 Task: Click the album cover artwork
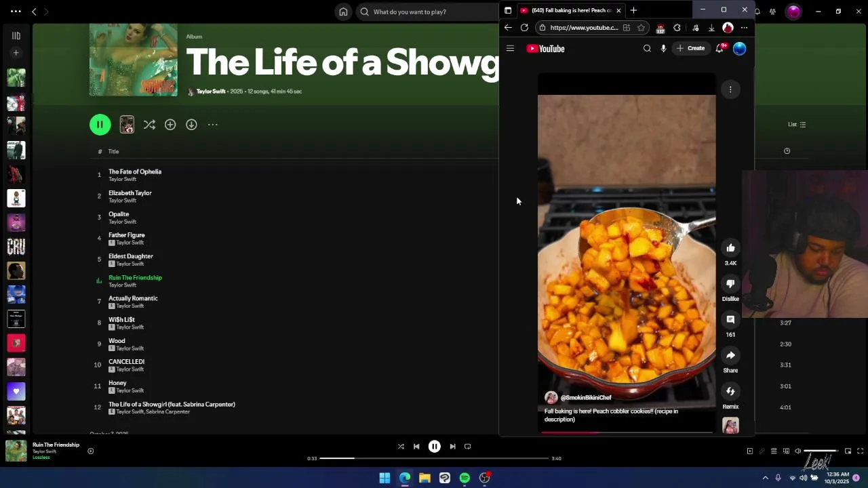[134, 60]
